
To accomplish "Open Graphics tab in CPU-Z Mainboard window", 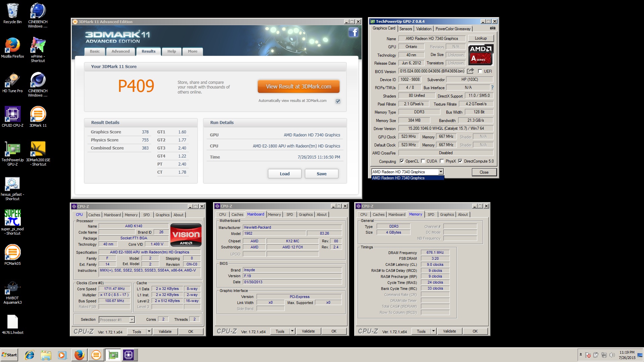I will [306, 215].
